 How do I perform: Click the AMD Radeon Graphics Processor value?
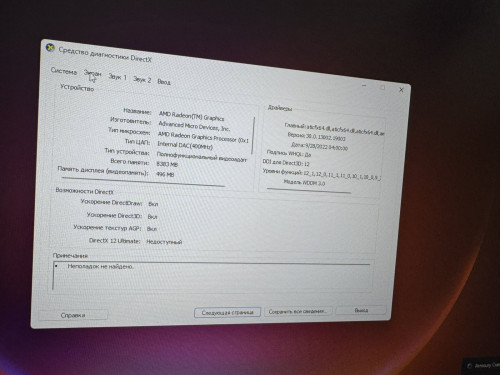coord(203,137)
